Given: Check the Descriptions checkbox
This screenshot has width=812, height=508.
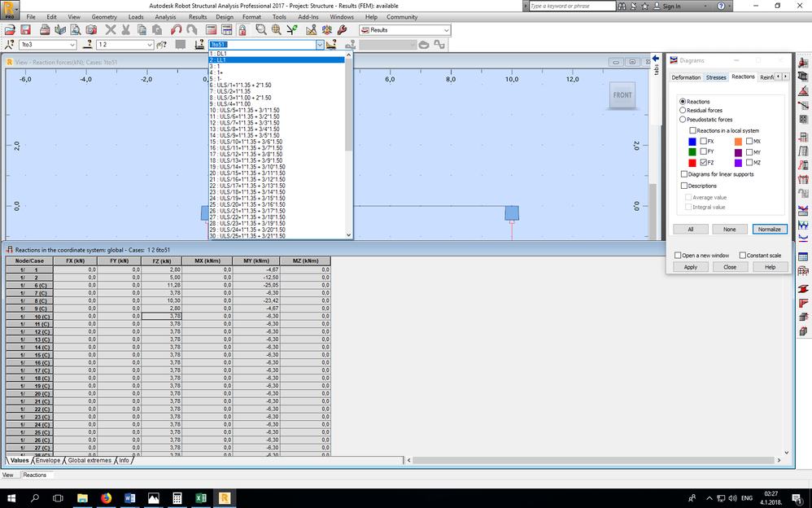Looking at the screenshot, I should [x=684, y=186].
